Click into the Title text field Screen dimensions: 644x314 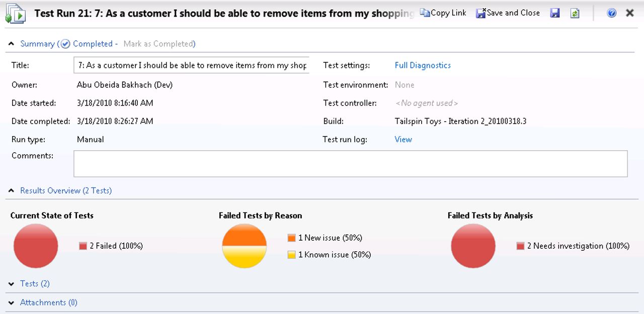pyautogui.click(x=191, y=65)
